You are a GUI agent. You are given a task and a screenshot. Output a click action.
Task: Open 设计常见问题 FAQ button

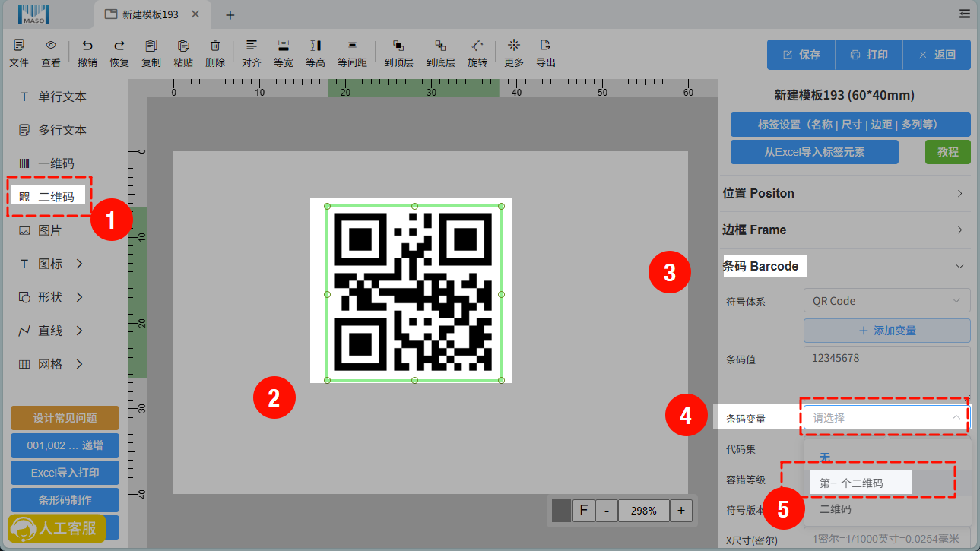[65, 418]
